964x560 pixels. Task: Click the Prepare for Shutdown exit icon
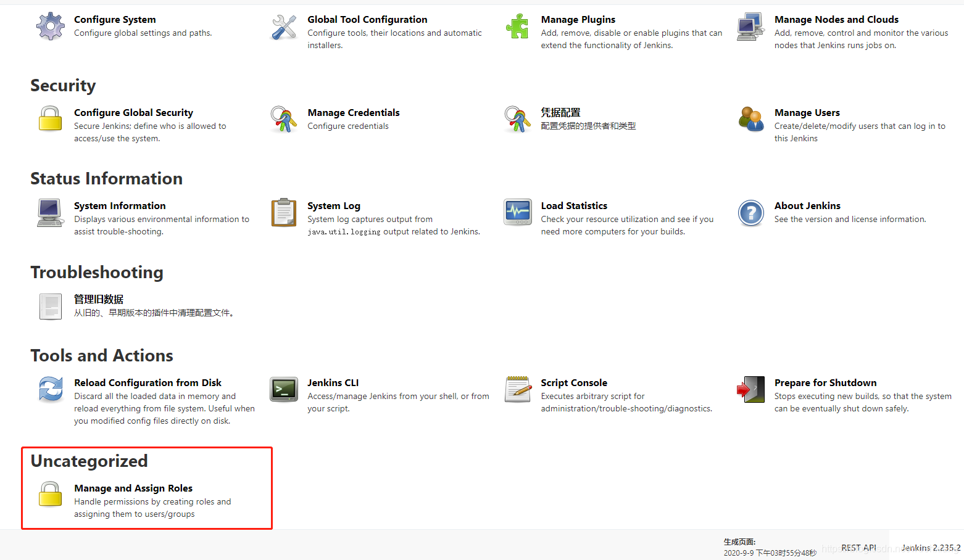coord(751,389)
